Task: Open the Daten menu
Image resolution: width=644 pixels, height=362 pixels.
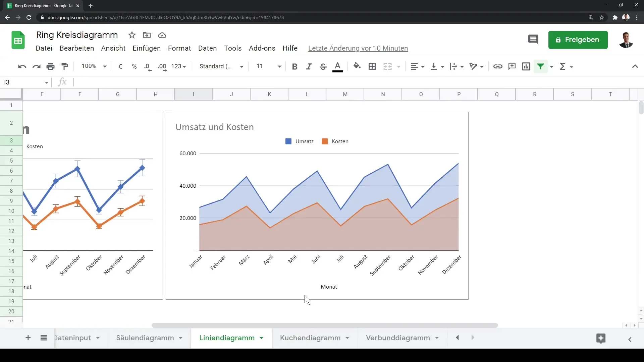Action: [208, 48]
